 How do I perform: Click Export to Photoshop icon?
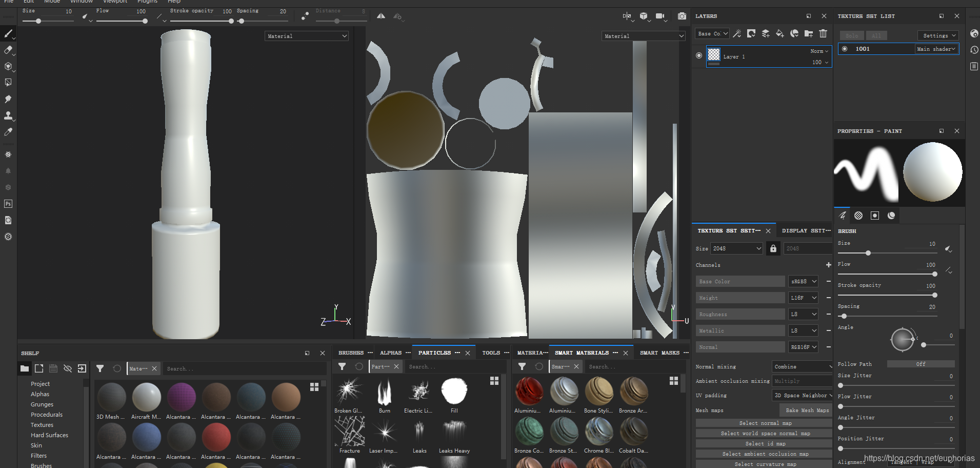(8, 204)
